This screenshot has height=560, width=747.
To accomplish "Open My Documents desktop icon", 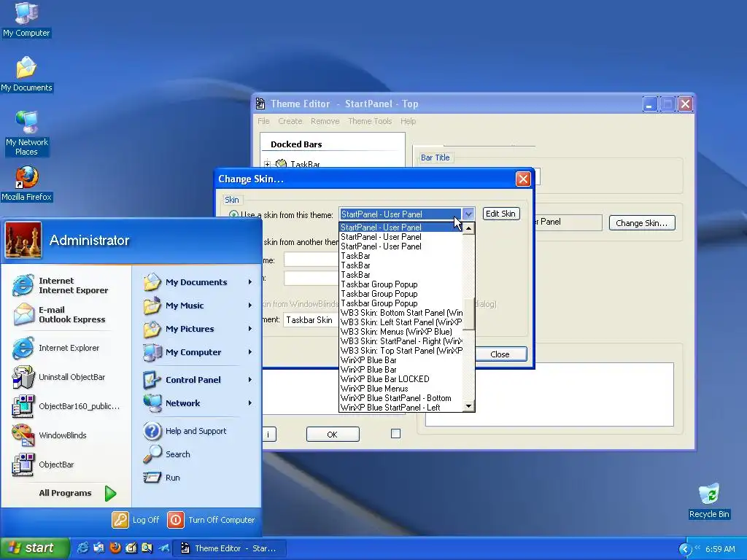I will pos(26,74).
